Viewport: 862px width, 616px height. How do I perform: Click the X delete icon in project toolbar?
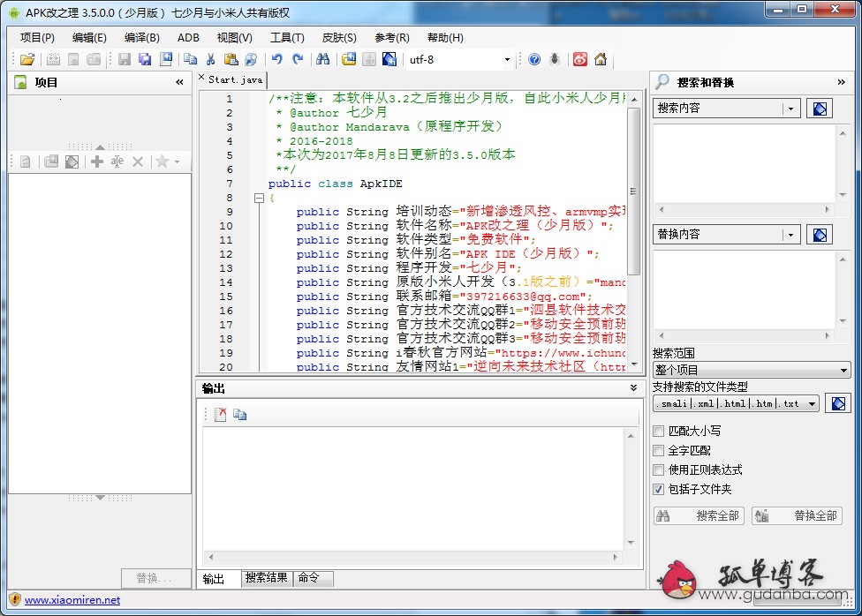(x=138, y=162)
